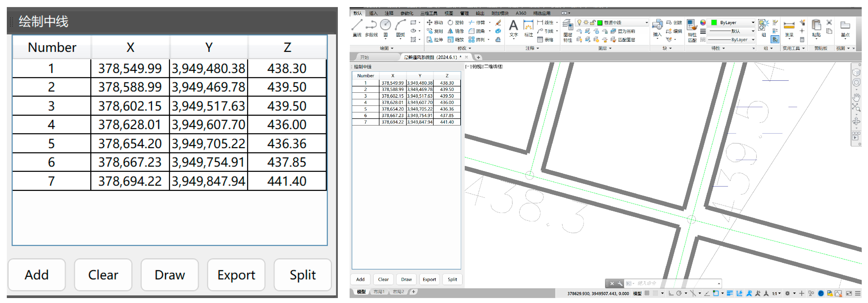Toggle polar tracking in the status bar
Screen dimensions: 868x303
pyautogui.click(x=679, y=294)
